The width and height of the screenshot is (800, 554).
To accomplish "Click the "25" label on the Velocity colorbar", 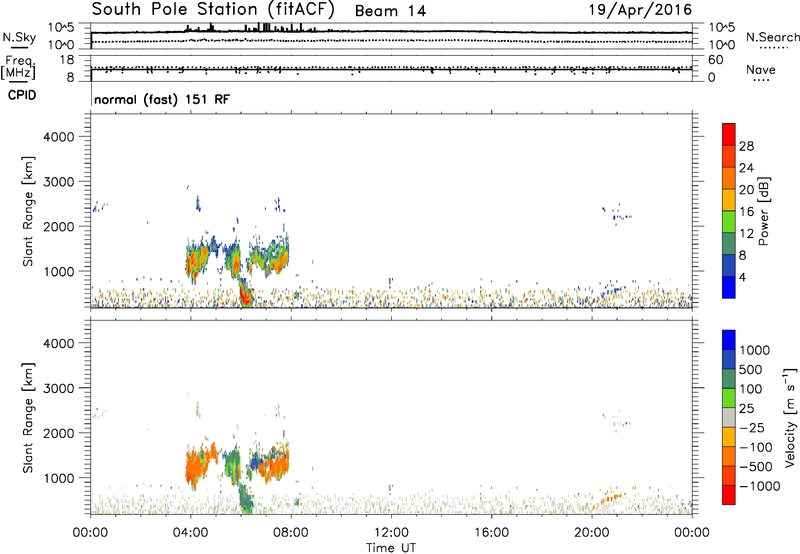I will coord(746,408).
